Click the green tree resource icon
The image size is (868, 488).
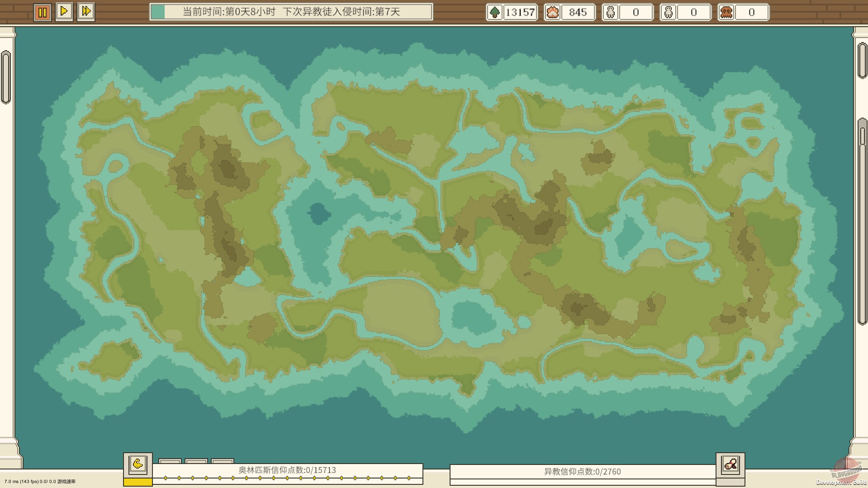(495, 12)
